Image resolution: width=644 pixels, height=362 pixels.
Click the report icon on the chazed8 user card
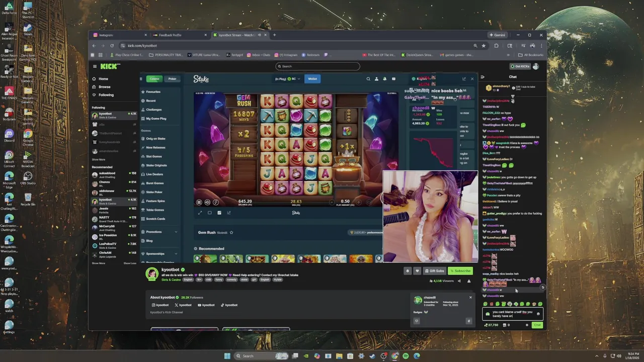coord(468,321)
